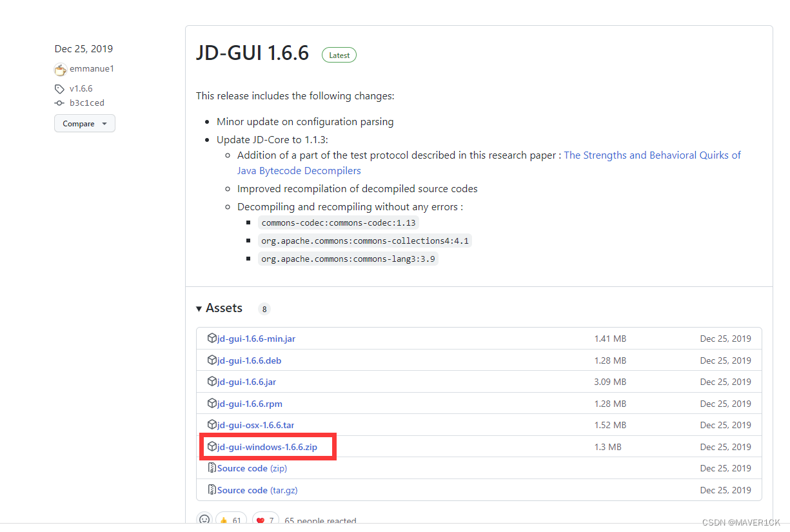790x532 pixels.
Task: Download Source code (zip)
Action: [x=252, y=468]
